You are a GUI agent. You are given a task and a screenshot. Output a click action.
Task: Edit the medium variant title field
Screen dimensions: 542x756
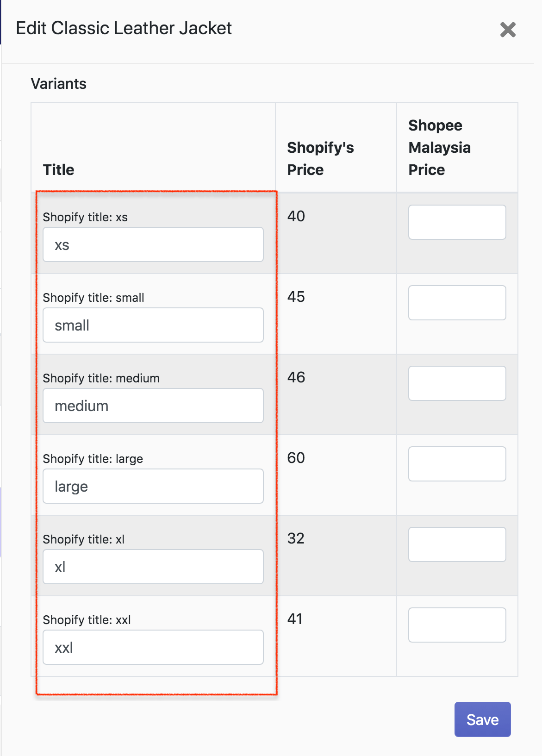coord(153,406)
